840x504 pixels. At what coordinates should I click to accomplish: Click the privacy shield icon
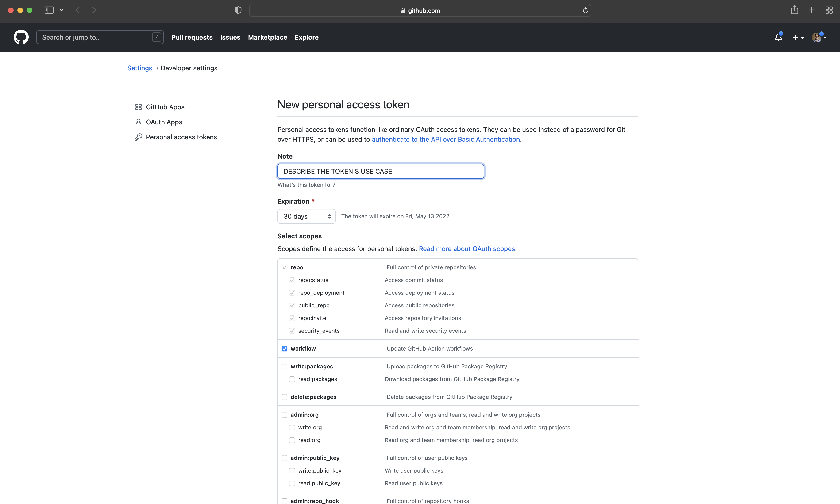tap(238, 10)
